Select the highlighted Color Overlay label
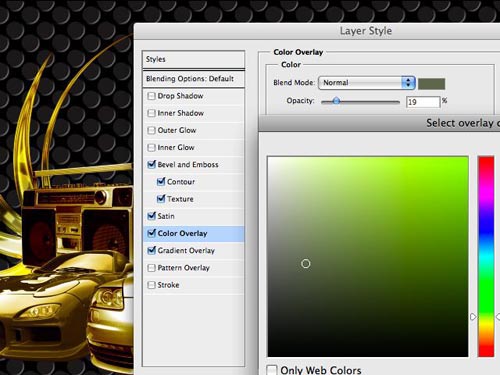This screenshot has width=500, height=375. pyautogui.click(x=182, y=233)
